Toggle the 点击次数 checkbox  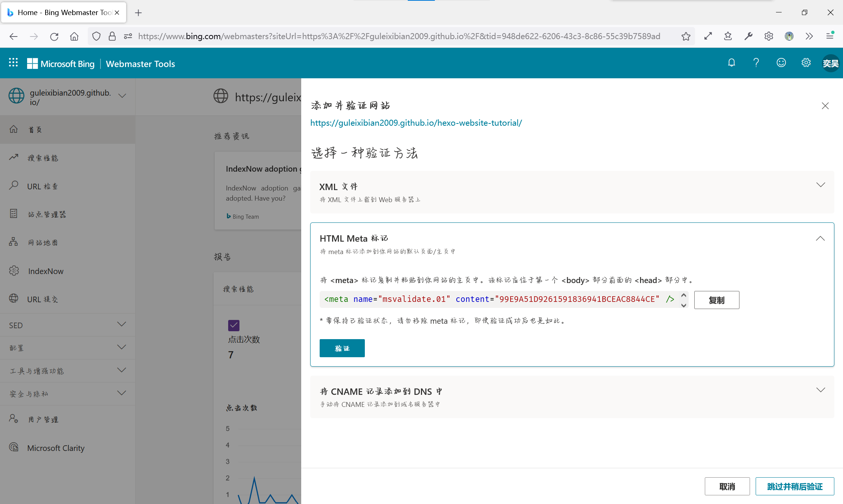[x=233, y=325]
